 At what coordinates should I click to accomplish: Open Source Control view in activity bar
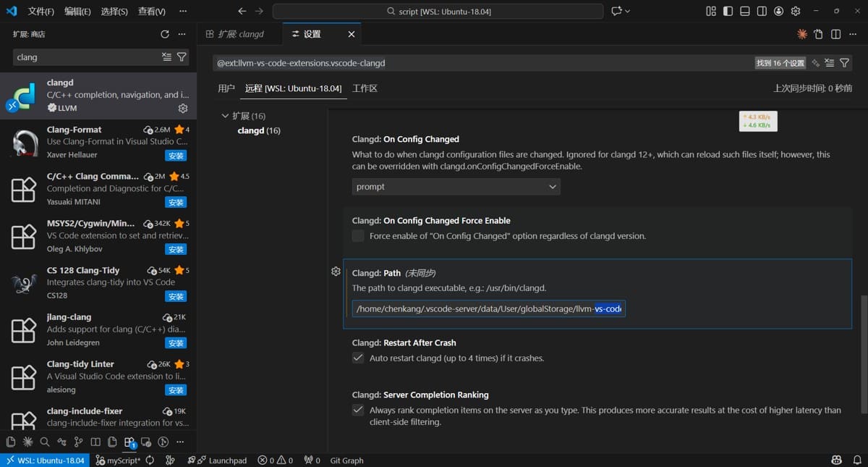tap(78, 442)
